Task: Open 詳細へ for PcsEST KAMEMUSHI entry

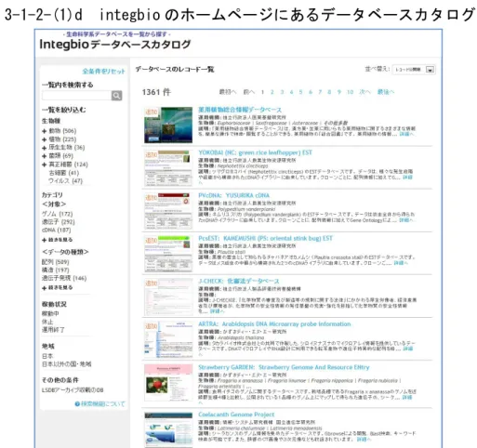Action: coord(401,263)
